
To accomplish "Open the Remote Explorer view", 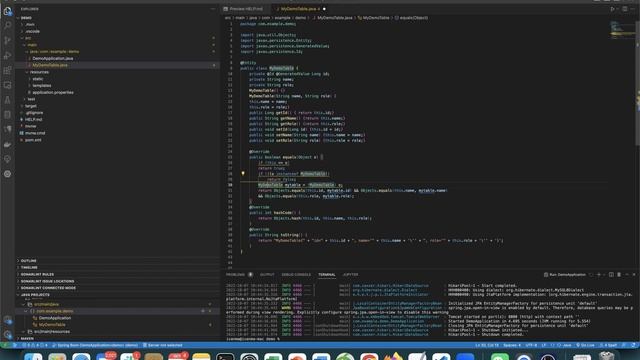I will (x=7, y=85).
